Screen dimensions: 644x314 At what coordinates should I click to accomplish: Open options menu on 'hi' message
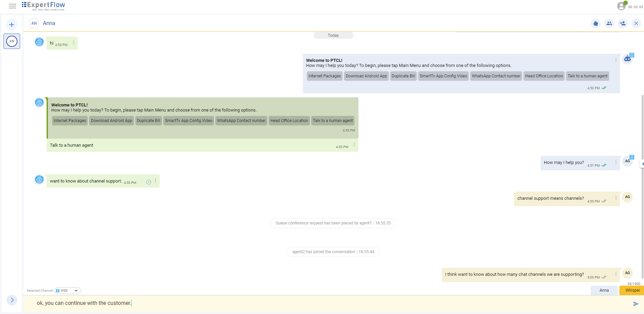tap(74, 43)
